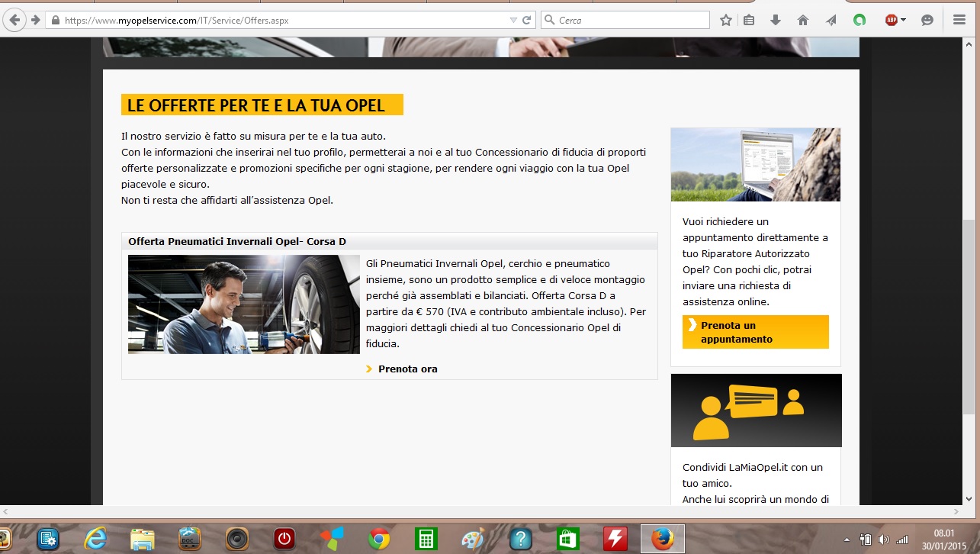Viewport: 980px width, 554px height.
Task: Open Google Chrome from the taskbar
Action: point(379,539)
